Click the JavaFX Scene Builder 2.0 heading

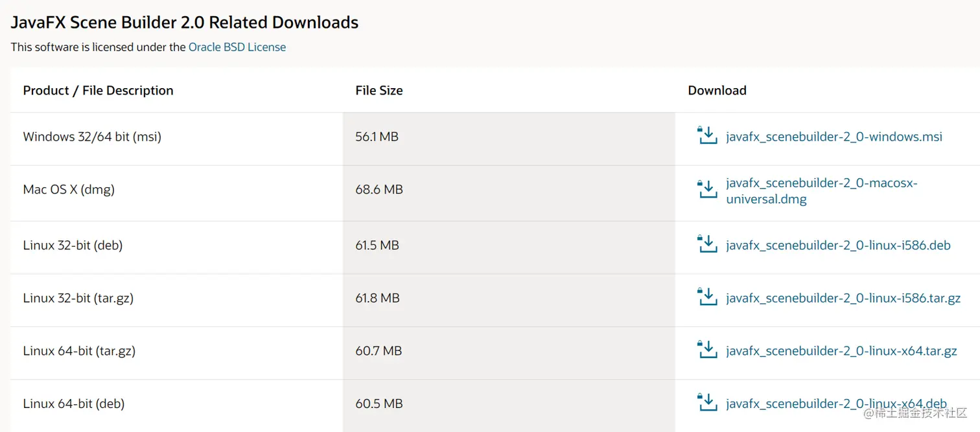pos(184,23)
